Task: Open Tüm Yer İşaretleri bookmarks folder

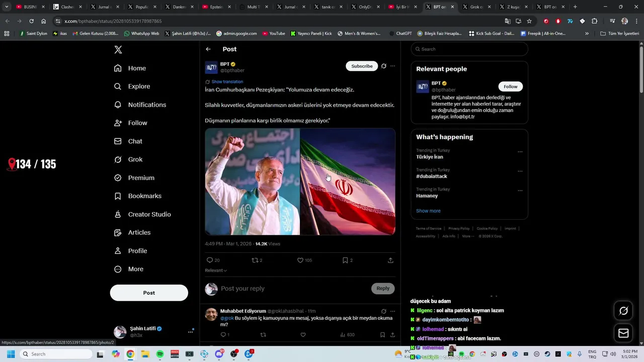Action: (x=619, y=34)
